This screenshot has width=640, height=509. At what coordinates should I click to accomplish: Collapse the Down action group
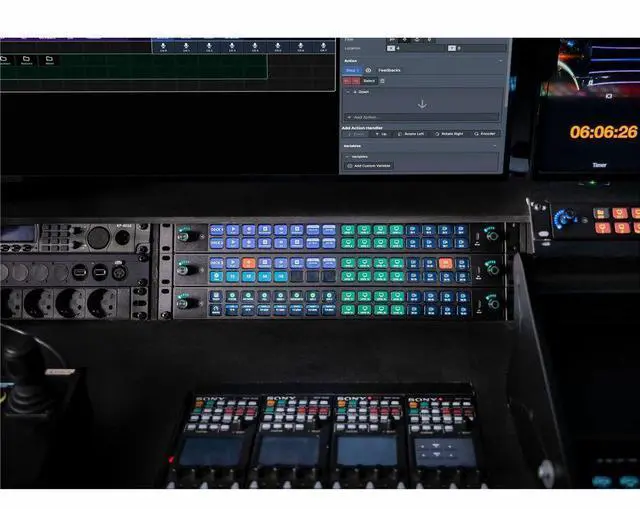(x=348, y=92)
